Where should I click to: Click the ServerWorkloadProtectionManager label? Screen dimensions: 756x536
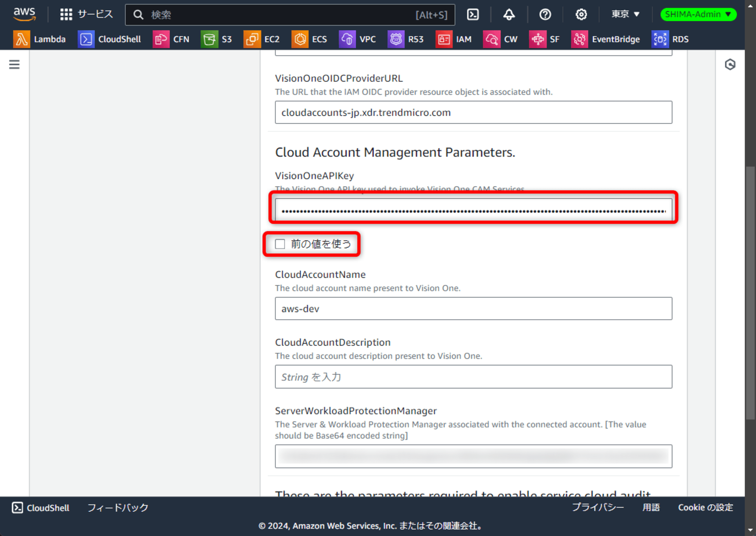click(356, 410)
